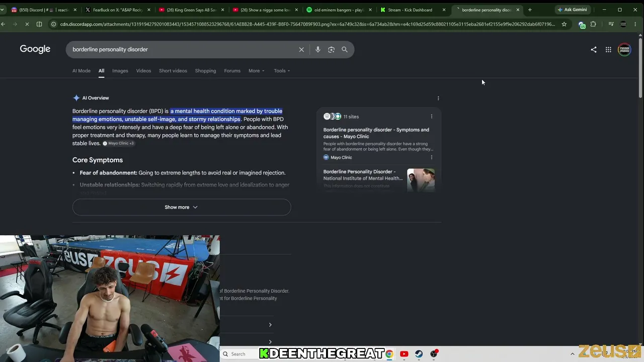
Task: Click the AI Overview label
Action: tap(96, 98)
